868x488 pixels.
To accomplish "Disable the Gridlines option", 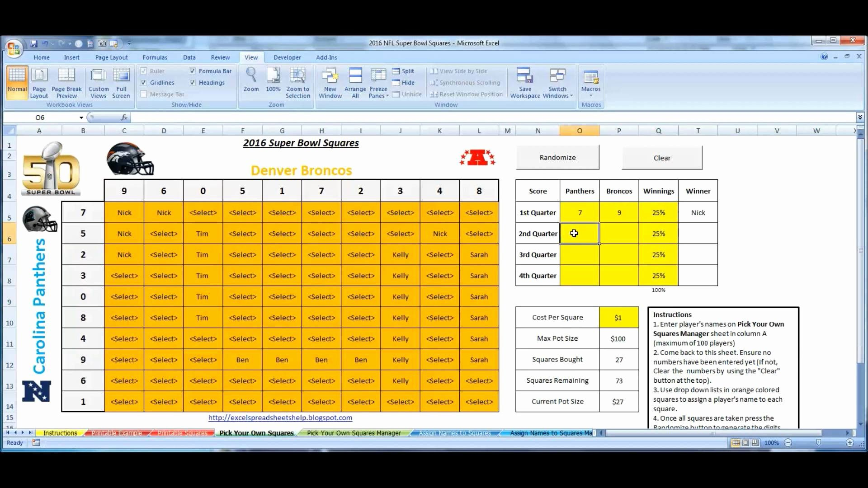I will coord(144,82).
